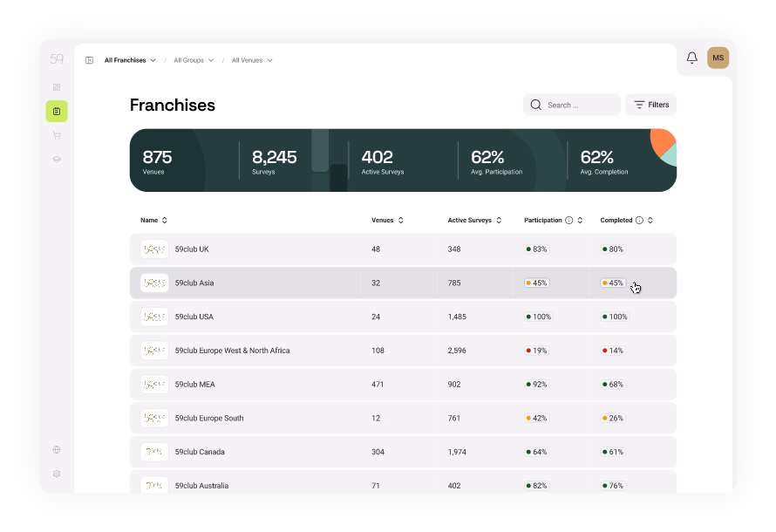This screenshot has height=532, width=776.
Task: Click the search magnifier icon
Action: coord(536,105)
